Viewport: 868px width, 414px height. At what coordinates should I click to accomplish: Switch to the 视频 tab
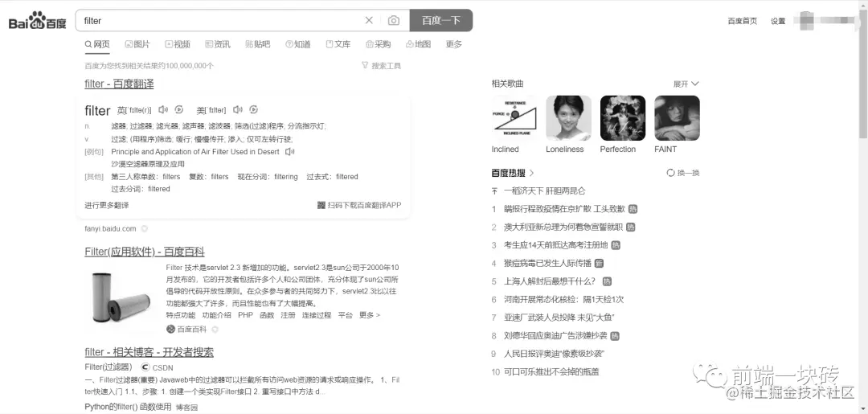(x=178, y=44)
